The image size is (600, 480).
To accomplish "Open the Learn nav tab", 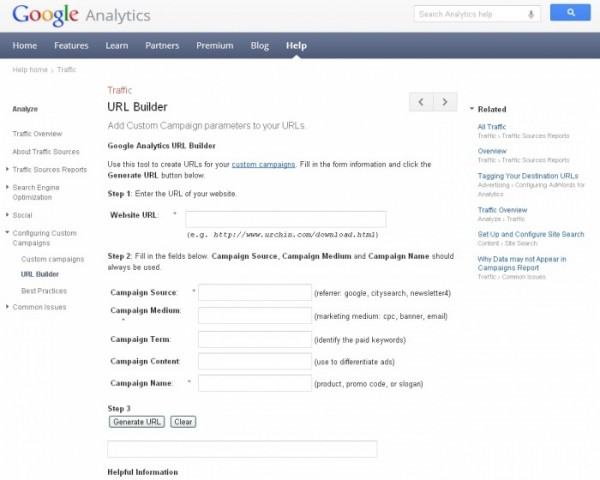I will (117, 46).
